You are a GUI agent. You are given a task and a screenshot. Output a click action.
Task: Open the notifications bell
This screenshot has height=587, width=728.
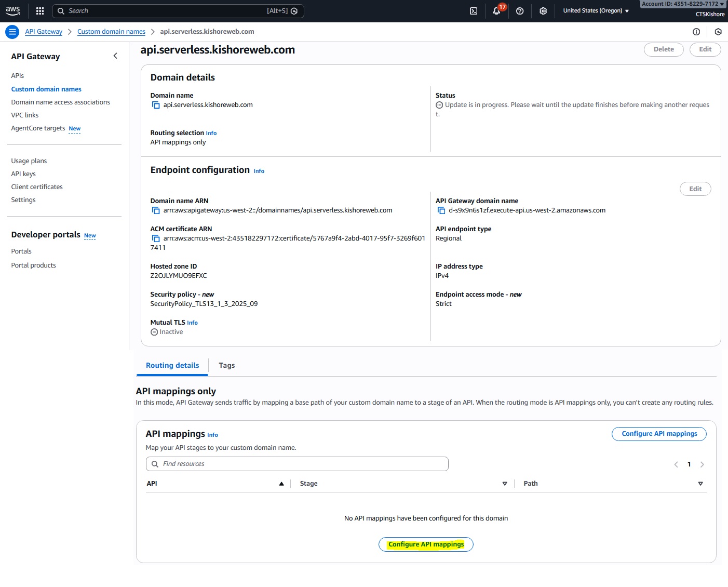pos(496,11)
